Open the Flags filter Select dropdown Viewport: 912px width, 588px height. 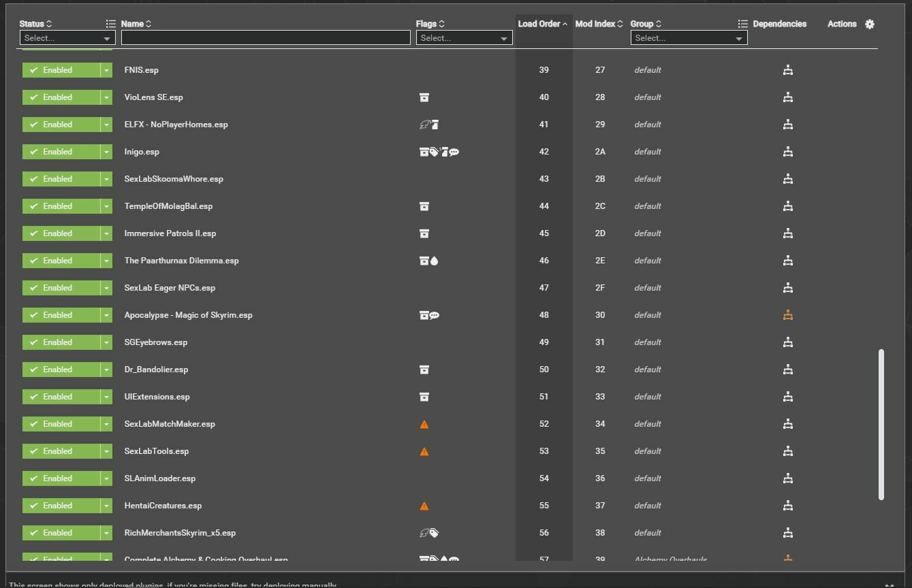[x=465, y=38]
